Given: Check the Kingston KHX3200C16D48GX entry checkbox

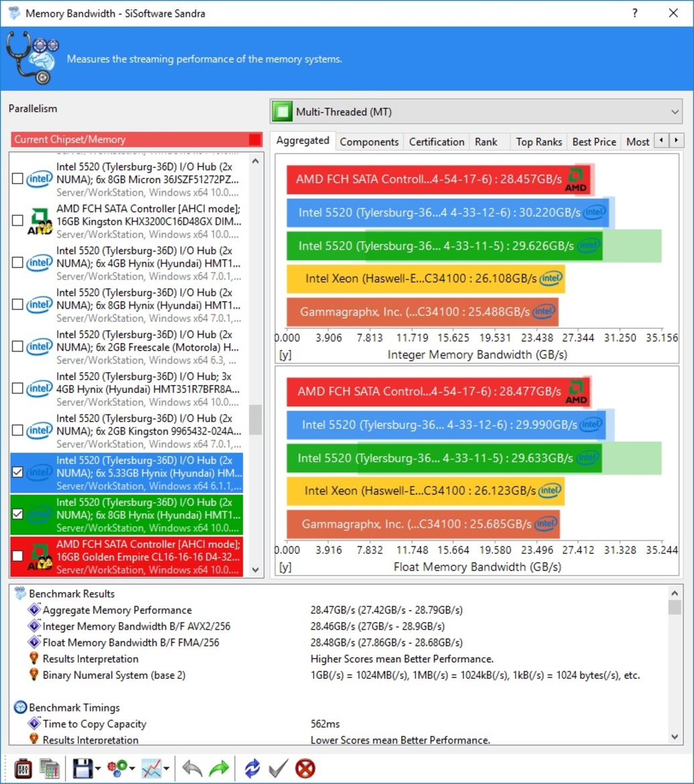Looking at the screenshot, I should (x=17, y=221).
